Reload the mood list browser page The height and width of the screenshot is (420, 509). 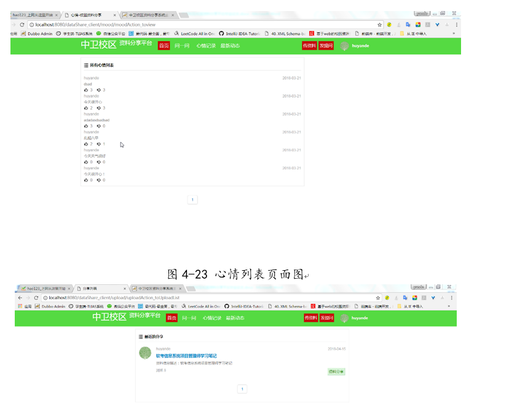pyautogui.click(x=22, y=25)
